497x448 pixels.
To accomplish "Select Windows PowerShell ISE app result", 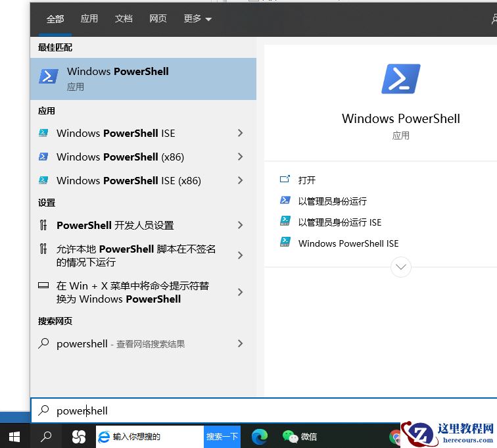I will tap(143, 133).
